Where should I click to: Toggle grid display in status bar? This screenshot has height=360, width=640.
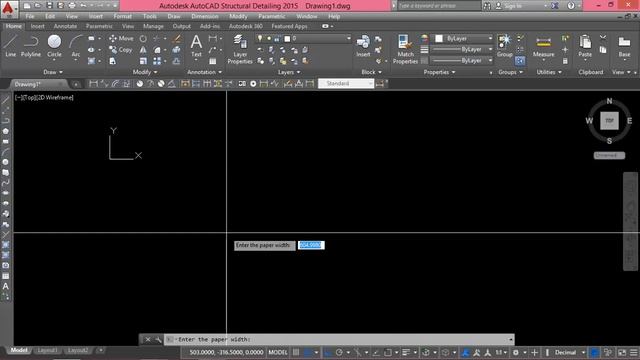coord(296,352)
